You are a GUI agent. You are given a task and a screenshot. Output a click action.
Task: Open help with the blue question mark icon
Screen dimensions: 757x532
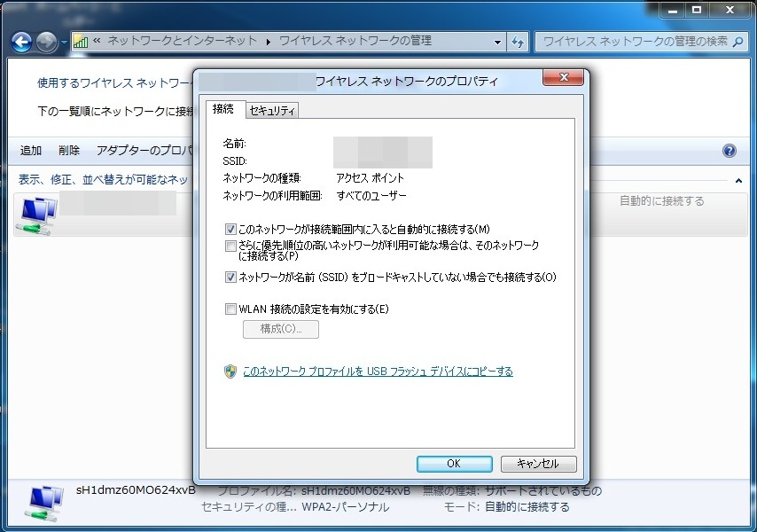[x=729, y=151]
